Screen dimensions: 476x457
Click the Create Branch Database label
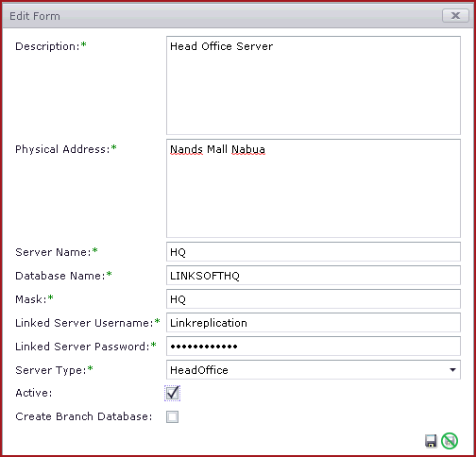click(x=84, y=416)
